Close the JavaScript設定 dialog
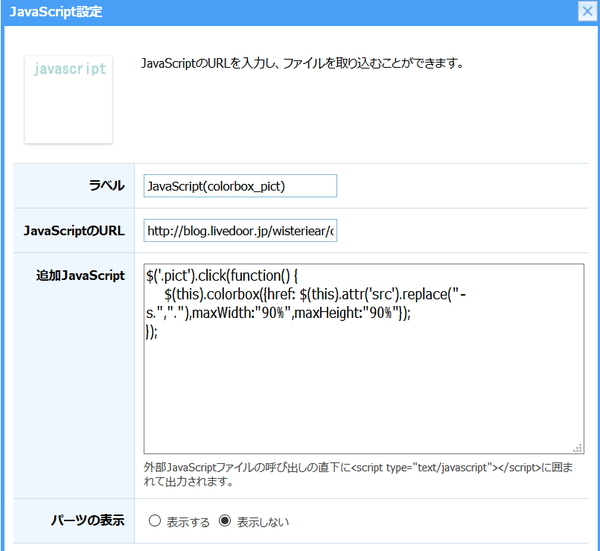This screenshot has height=551, width=600. 587,11
